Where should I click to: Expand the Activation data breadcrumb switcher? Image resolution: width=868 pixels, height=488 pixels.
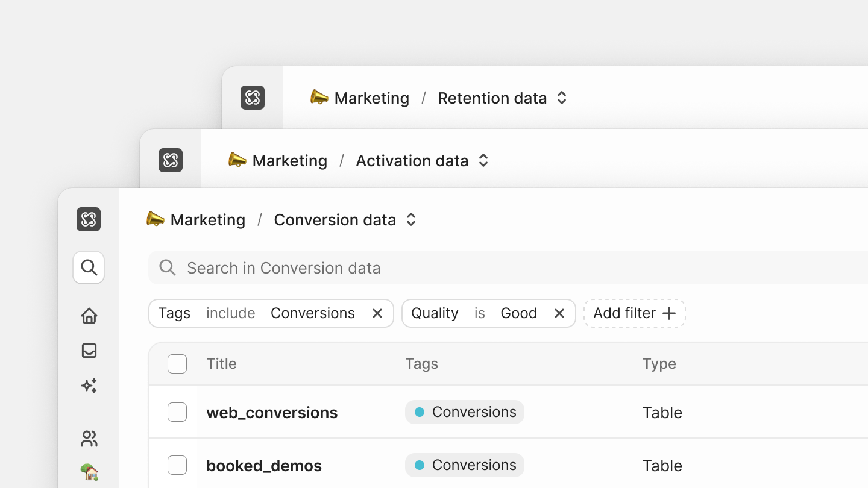[x=483, y=161]
